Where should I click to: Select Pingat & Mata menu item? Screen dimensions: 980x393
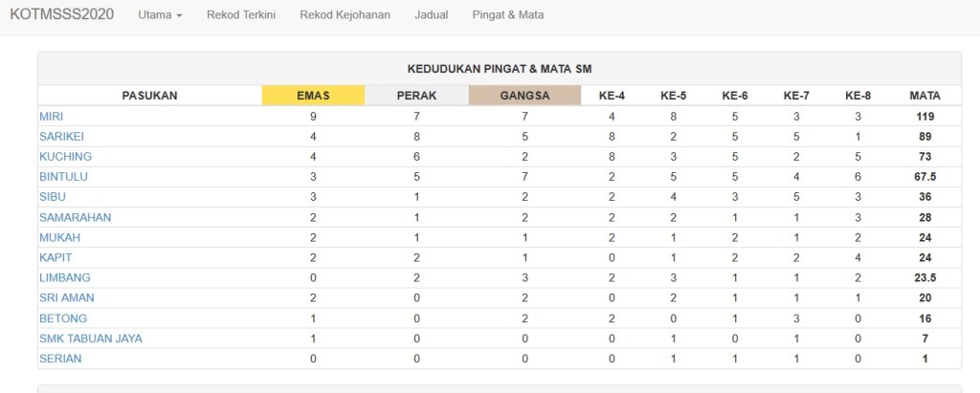pyautogui.click(x=509, y=15)
